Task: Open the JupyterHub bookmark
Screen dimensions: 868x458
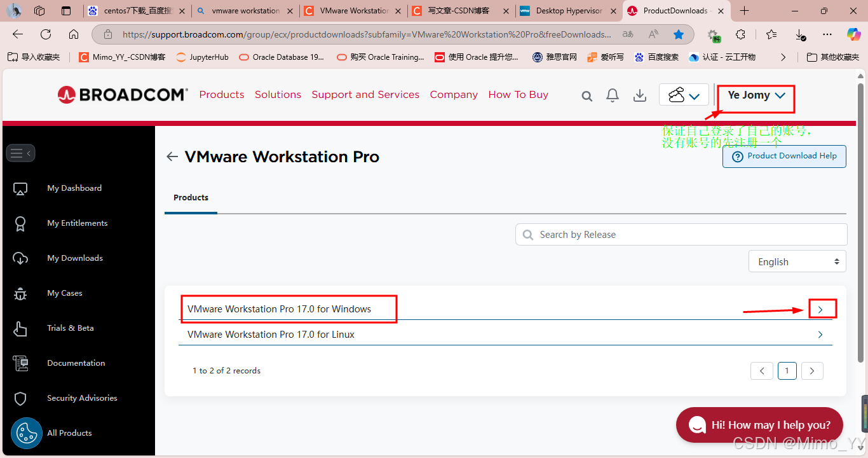Action: click(201, 57)
